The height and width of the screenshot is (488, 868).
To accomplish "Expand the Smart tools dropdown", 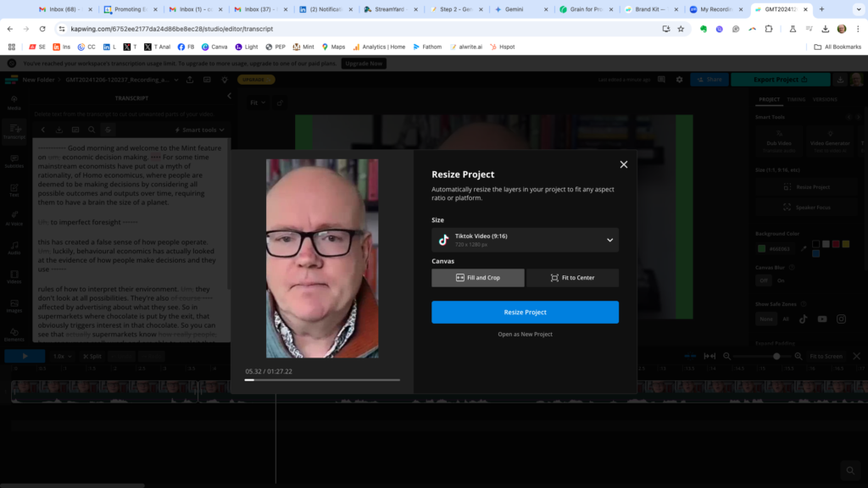I will tap(199, 130).
